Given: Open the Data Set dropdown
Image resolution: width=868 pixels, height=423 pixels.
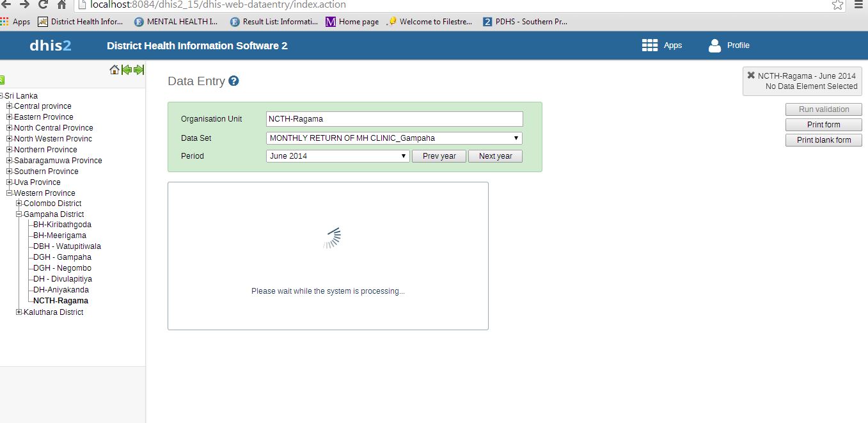Looking at the screenshot, I should point(394,138).
